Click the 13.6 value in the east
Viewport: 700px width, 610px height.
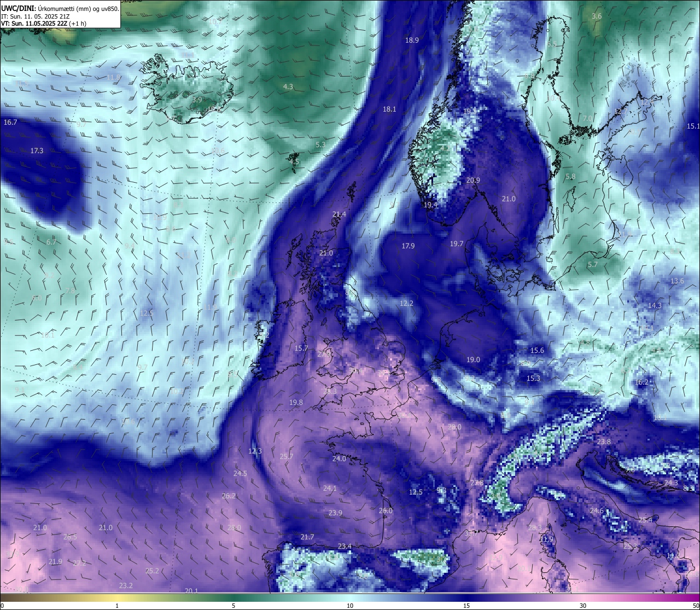tap(677, 281)
